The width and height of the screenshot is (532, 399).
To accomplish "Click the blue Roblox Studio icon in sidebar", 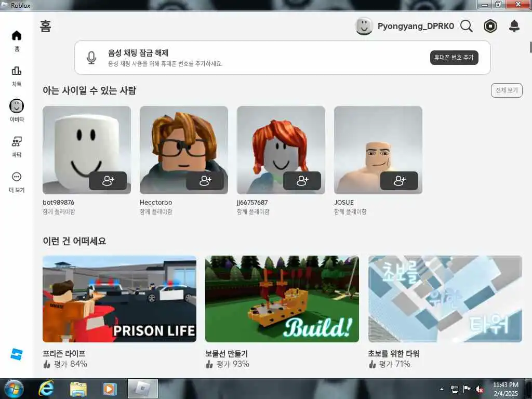I will (x=17, y=354).
